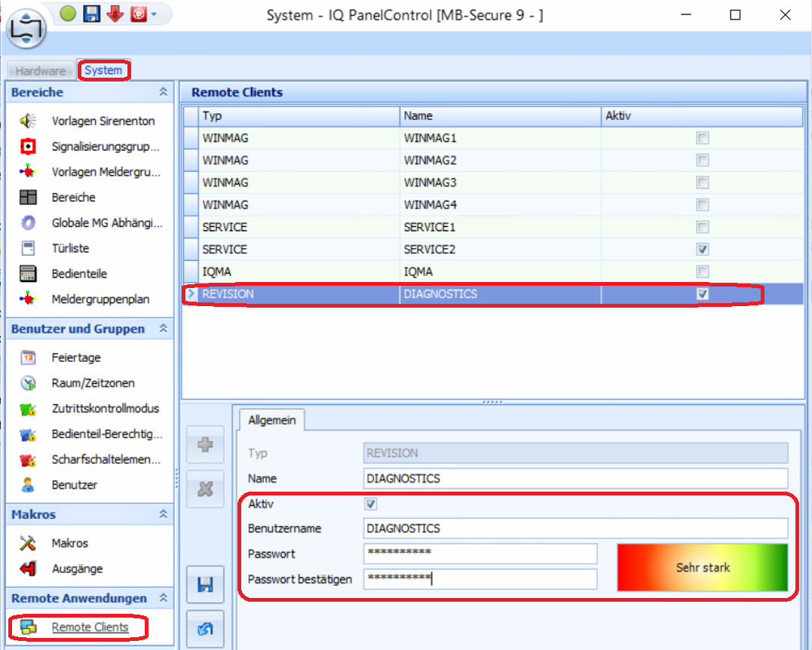Click the Türliste icon
Viewport: 812px width, 650px height.
28,248
